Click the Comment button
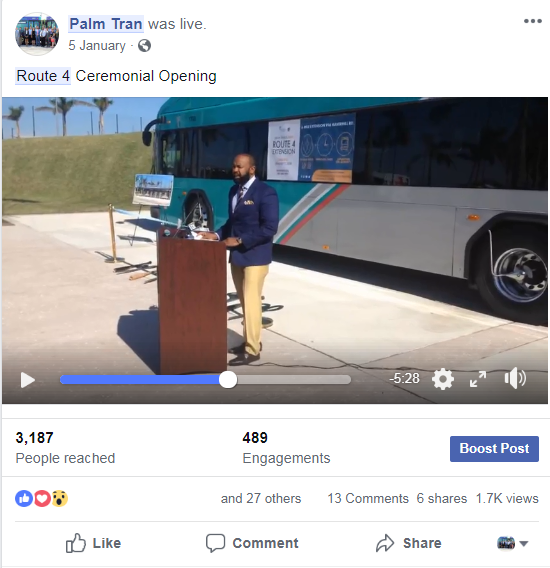Image resolution: width=550 pixels, height=568 pixels. click(x=252, y=543)
